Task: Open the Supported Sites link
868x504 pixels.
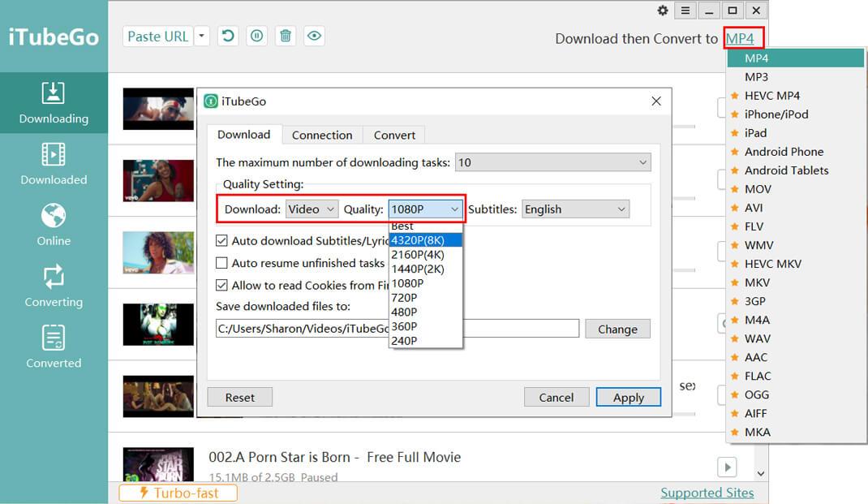Action: (x=707, y=493)
